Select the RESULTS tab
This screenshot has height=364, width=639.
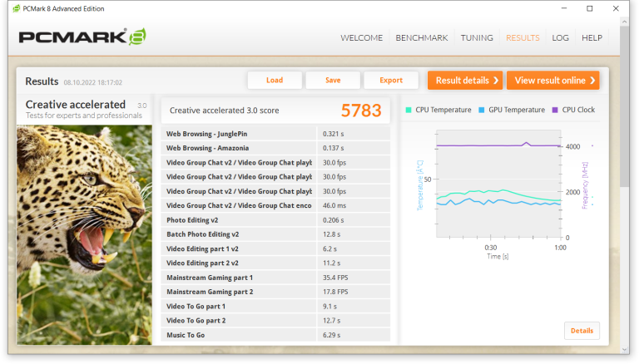tap(523, 37)
